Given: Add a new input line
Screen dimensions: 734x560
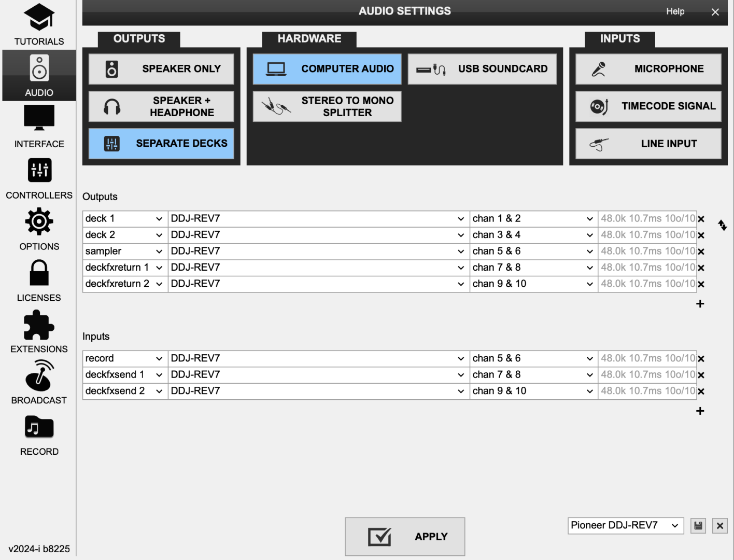Looking at the screenshot, I should [700, 411].
